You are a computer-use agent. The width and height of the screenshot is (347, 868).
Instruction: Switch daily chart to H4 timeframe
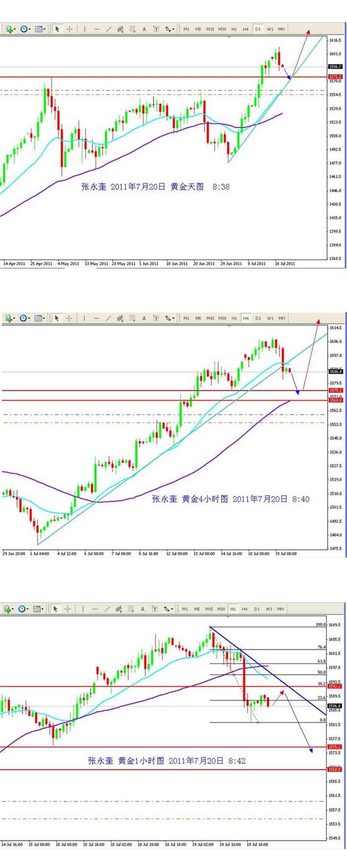pos(246,29)
